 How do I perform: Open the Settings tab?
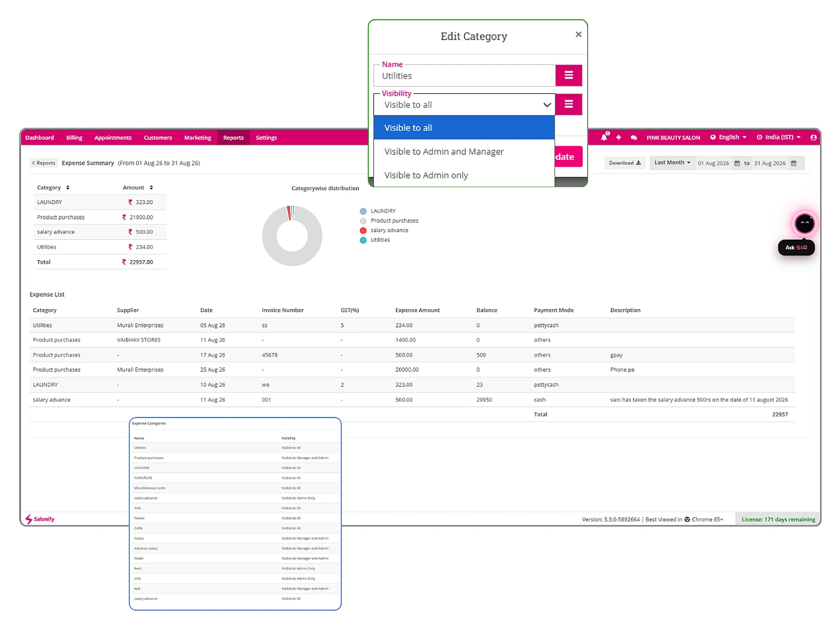[267, 138]
